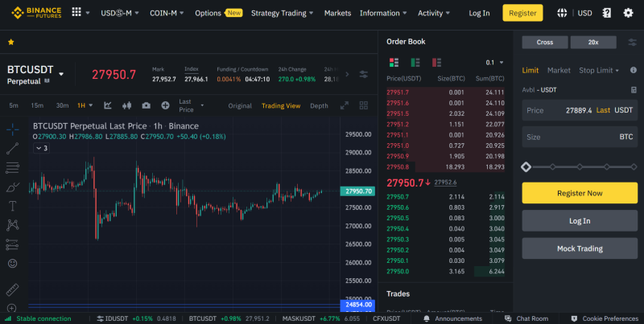Select the pattern drawing tool
This screenshot has height=324, width=644.
tap(13, 225)
